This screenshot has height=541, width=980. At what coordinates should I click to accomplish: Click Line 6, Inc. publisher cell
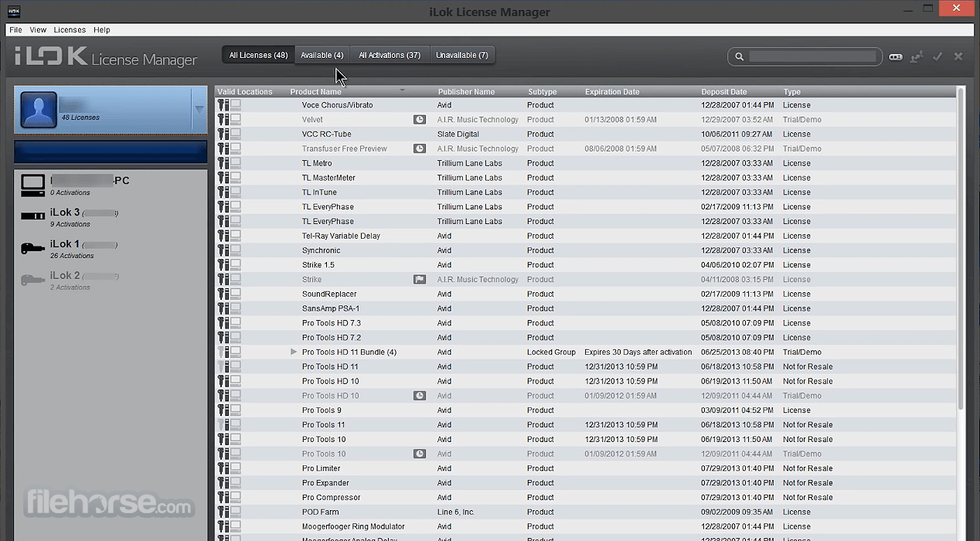(456, 512)
